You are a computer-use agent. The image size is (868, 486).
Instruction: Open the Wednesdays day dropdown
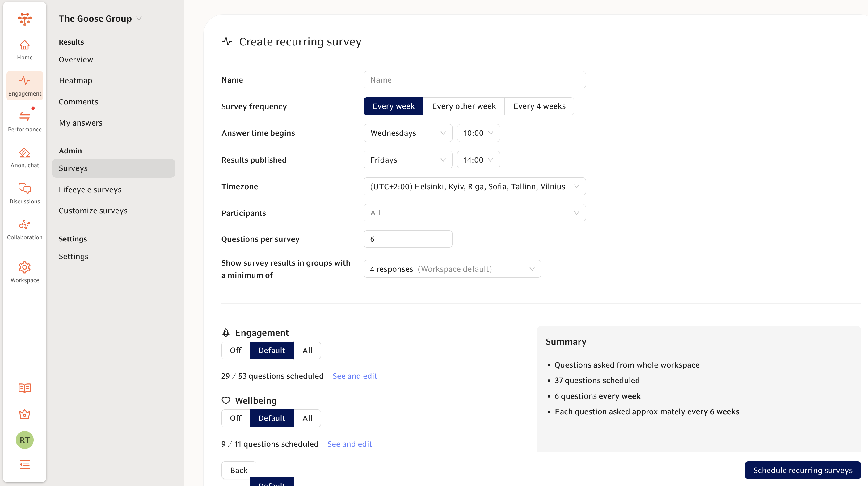click(x=407, y=133)
